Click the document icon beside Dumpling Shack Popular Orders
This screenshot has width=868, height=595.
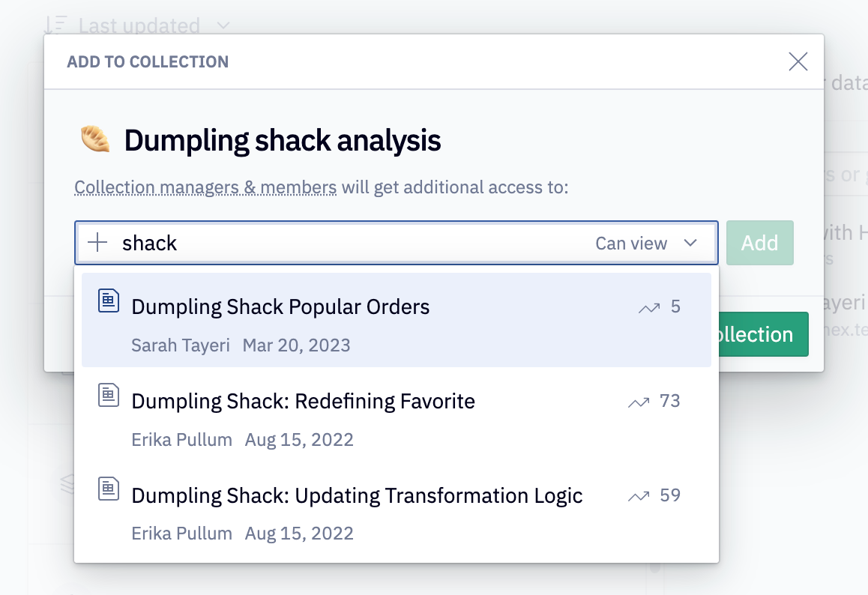pos(109,300)
